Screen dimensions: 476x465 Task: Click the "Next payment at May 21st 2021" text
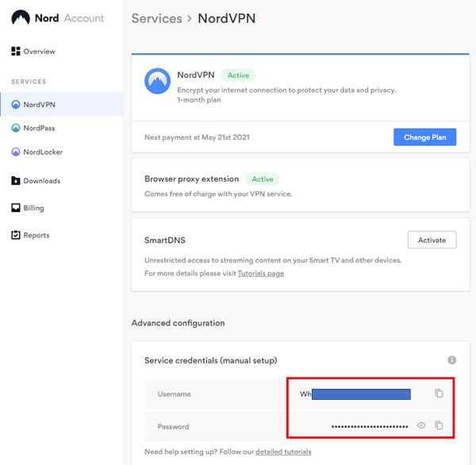click(x=197, y=137)
